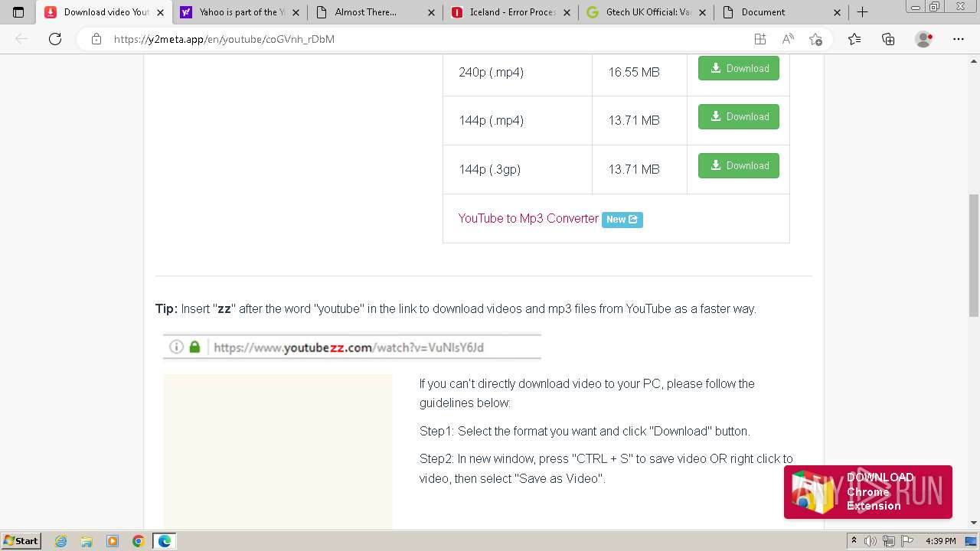Download the 240p (.mp4) video
Viewport: 980px width, 551px height.
[x=739, y=68]
